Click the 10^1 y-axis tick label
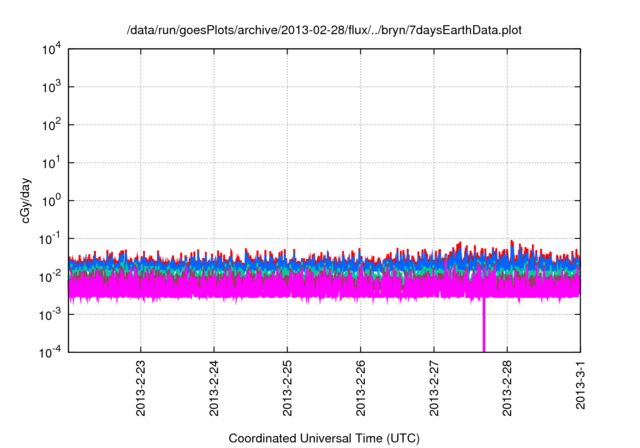 [x=52, y=163]
